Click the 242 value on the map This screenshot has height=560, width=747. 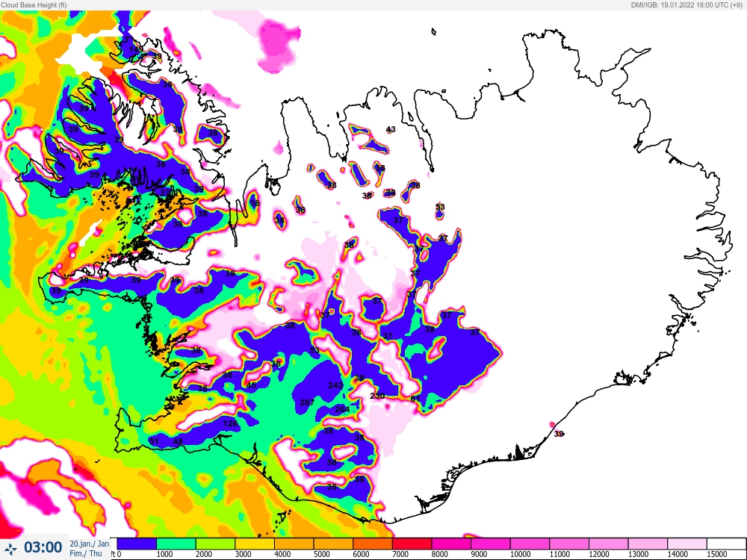tap(335, 385)
